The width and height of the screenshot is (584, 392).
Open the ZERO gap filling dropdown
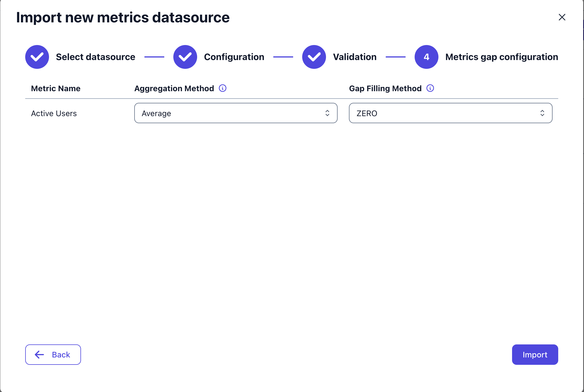click(450, 113)
